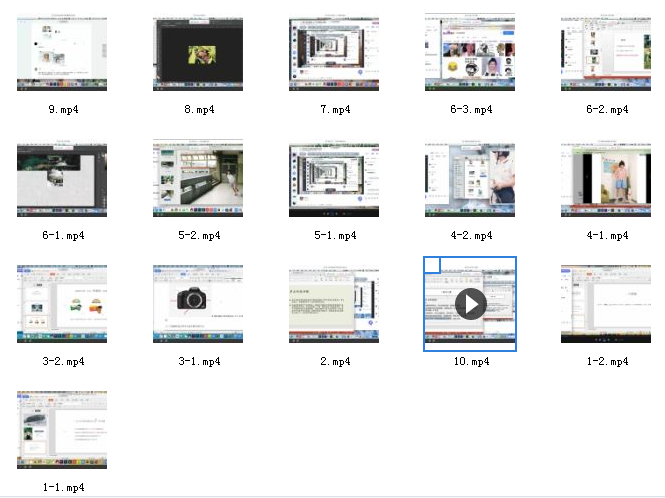Select the 8.mp4 video thumbnail
The height and width of the screenshot is (498, 665).
pos(198,55)
